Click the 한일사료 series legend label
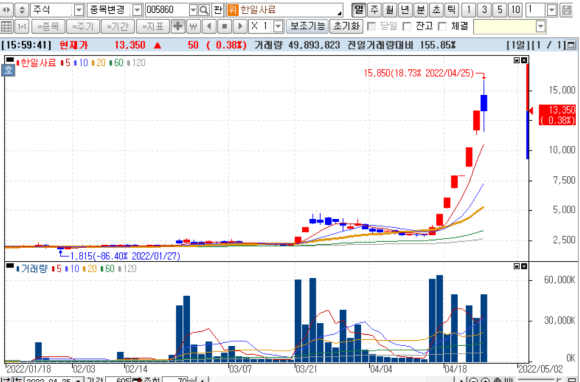The image size is (580, 382). point(37,63)
